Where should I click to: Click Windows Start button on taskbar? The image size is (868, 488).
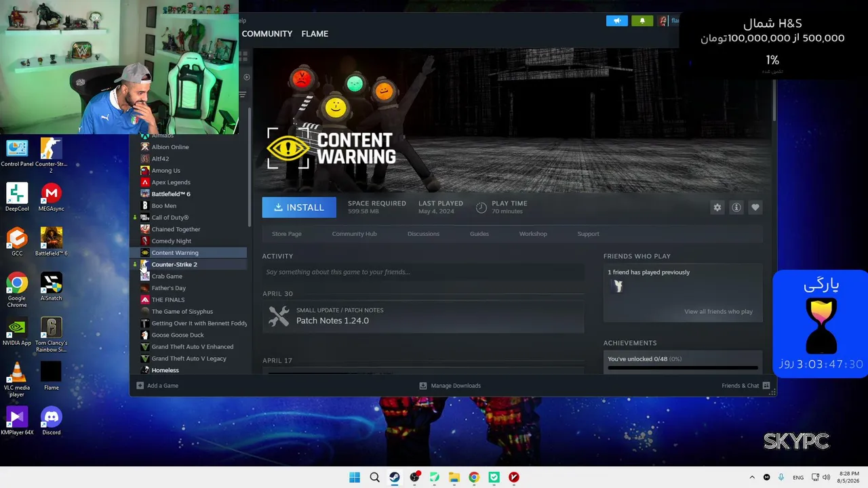(355, 477)
